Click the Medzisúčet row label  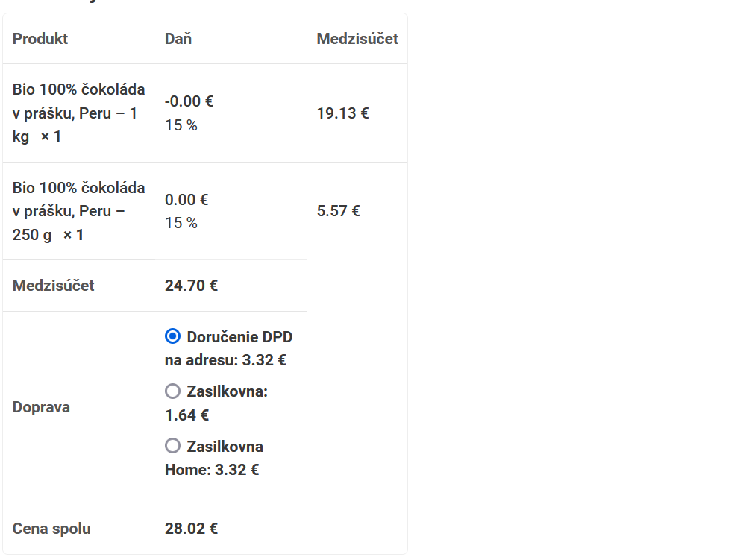(54, 286)
